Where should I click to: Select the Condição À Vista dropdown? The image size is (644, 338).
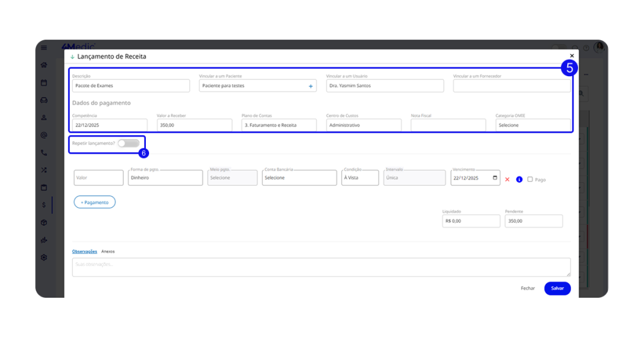pos(360,178)
